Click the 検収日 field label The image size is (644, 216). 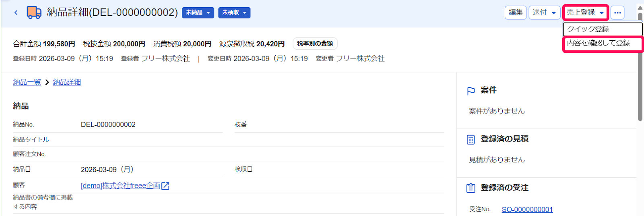tap(244, 169)
